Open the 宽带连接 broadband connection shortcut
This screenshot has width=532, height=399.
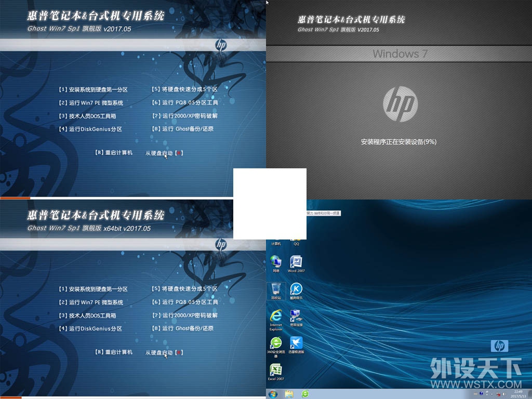click(296, 318)
